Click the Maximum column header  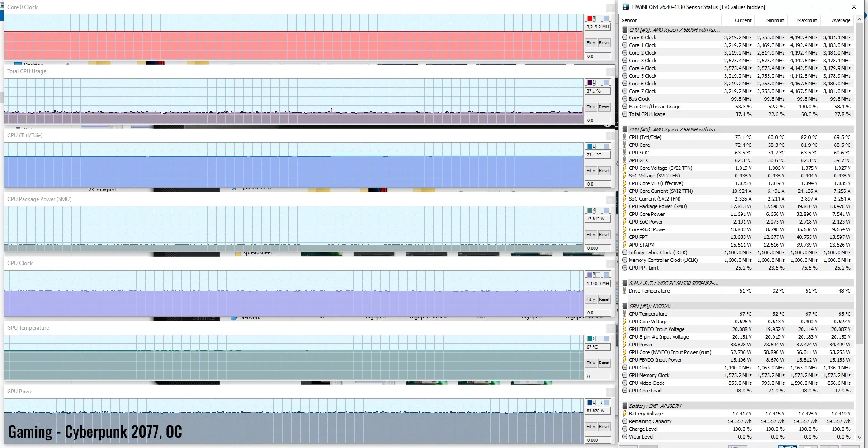pyautogui.click(x=807, y=20)
